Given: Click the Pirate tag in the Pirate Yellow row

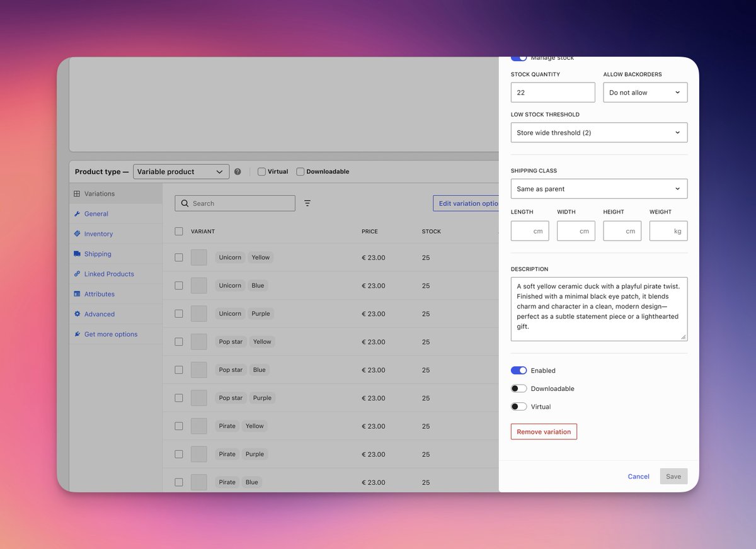Looking at the screenshot, I should (227, 426).
